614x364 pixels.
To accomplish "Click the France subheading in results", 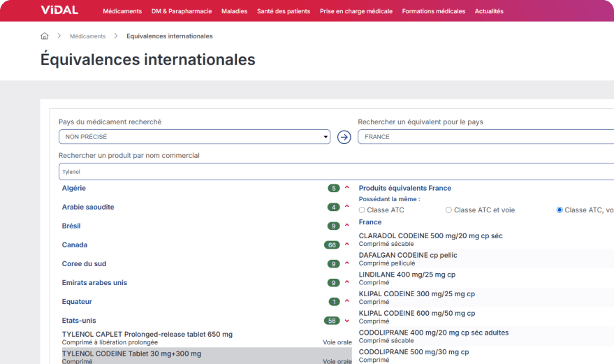I will (370, 222).
